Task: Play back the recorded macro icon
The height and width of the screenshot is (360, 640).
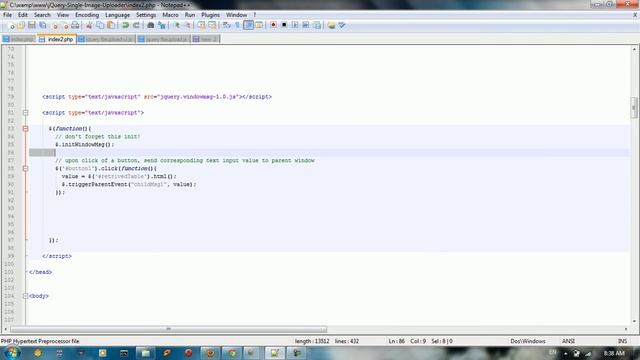Action: click(x=295, y=25)
